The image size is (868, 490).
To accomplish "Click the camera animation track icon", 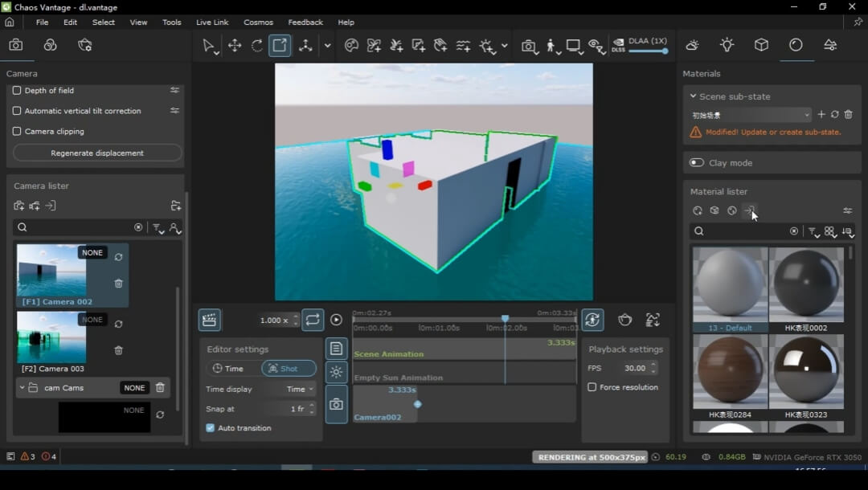I will [x=336, y=404].
